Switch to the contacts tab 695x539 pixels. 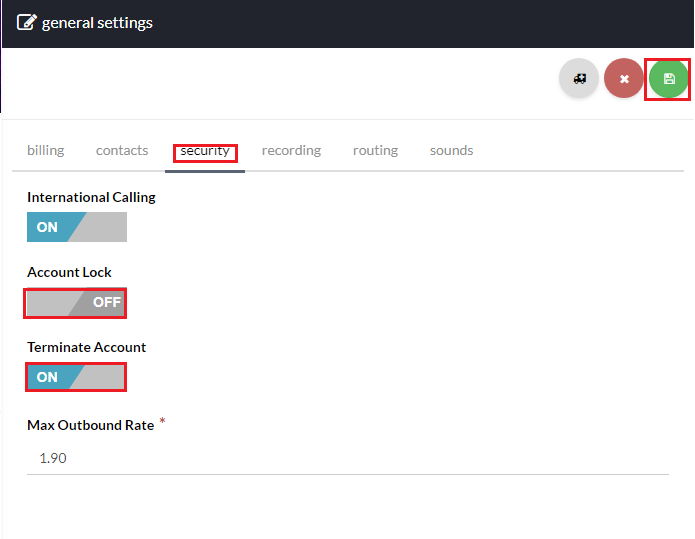[122, 151]
